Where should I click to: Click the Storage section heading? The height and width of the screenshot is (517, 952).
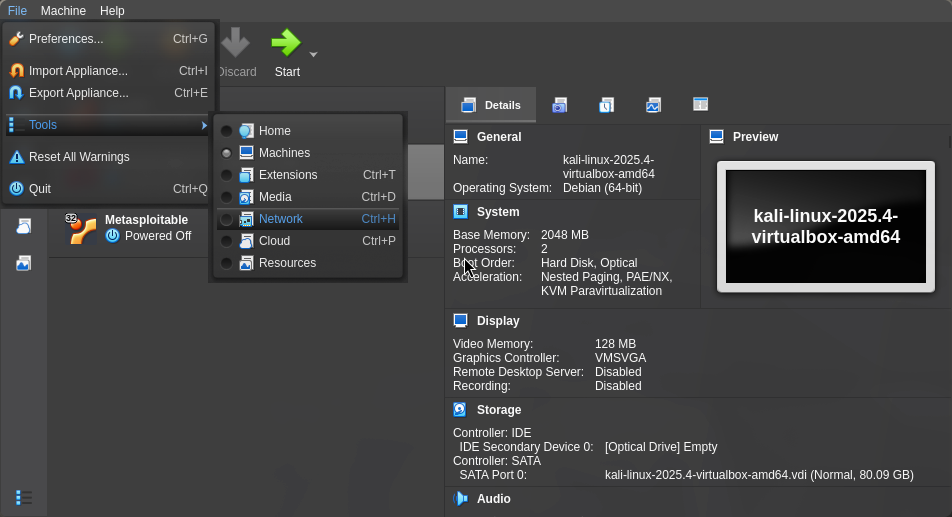point(498,410)
